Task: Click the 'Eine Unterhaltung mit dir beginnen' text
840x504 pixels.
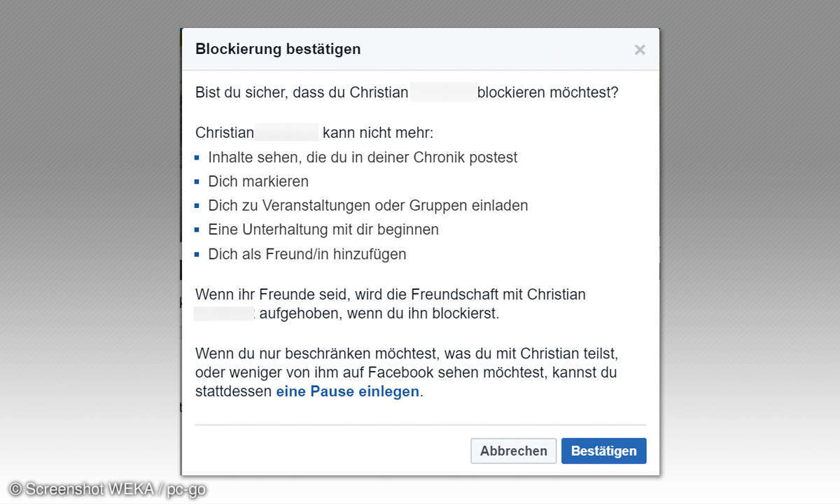Action: point(323,230)
